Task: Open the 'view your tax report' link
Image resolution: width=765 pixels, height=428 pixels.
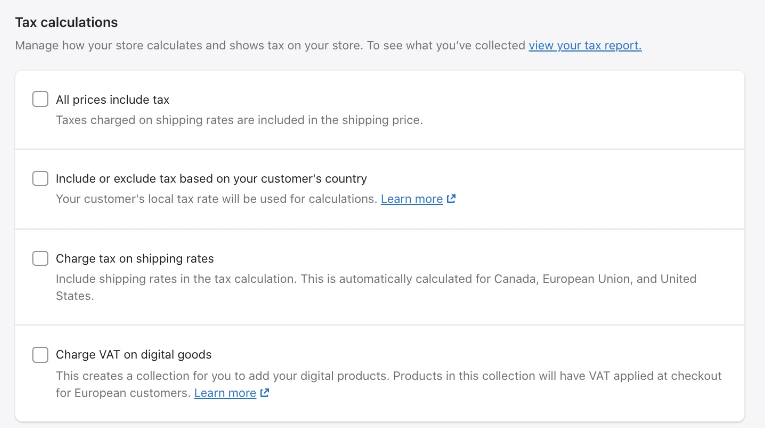Action: [585, 45]
